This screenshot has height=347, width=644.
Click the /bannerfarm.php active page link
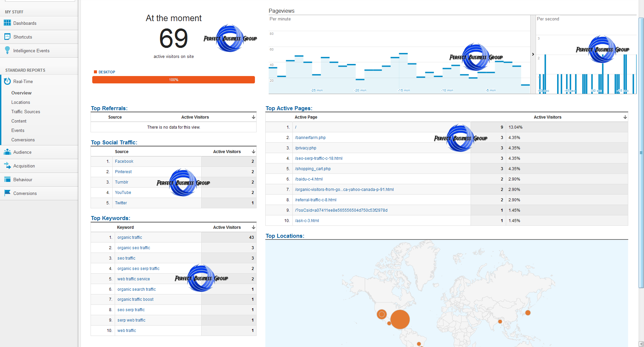[x=310, y=137]
